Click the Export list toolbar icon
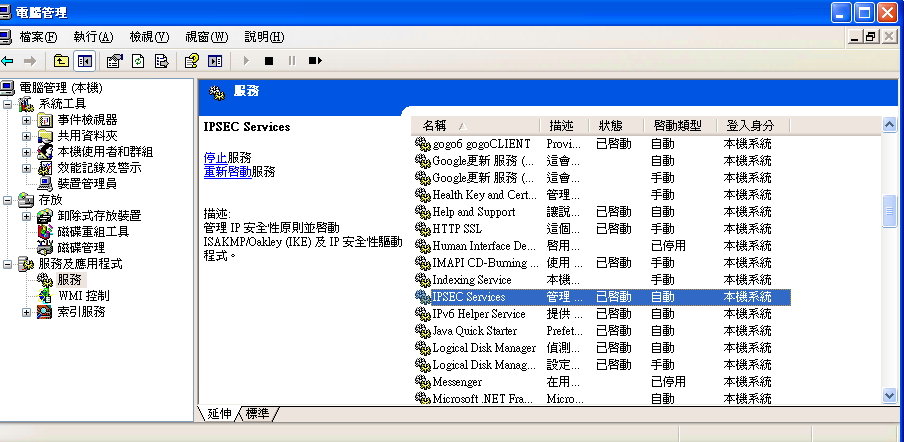 (x=162, y=61)
